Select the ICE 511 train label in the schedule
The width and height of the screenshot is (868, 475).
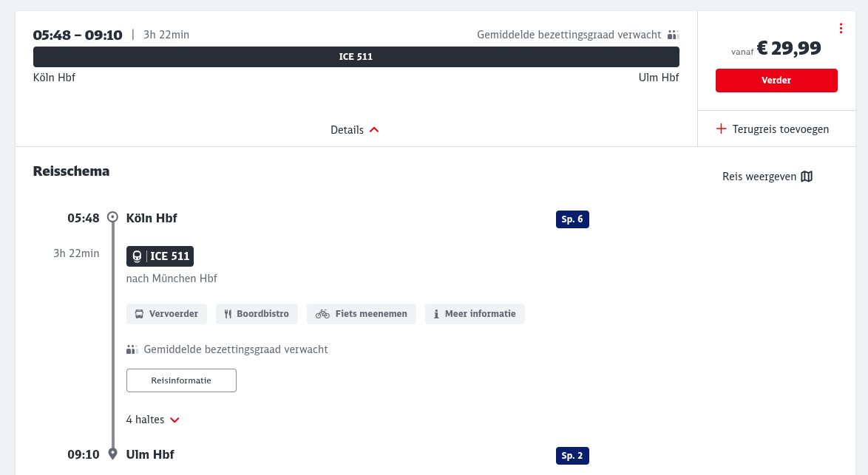coord(160,256)
